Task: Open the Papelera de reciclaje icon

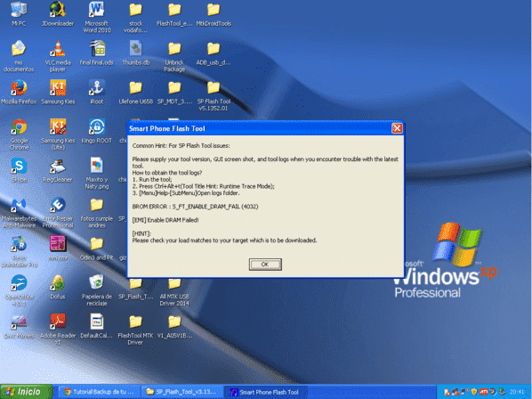Action: coord(97,290)
